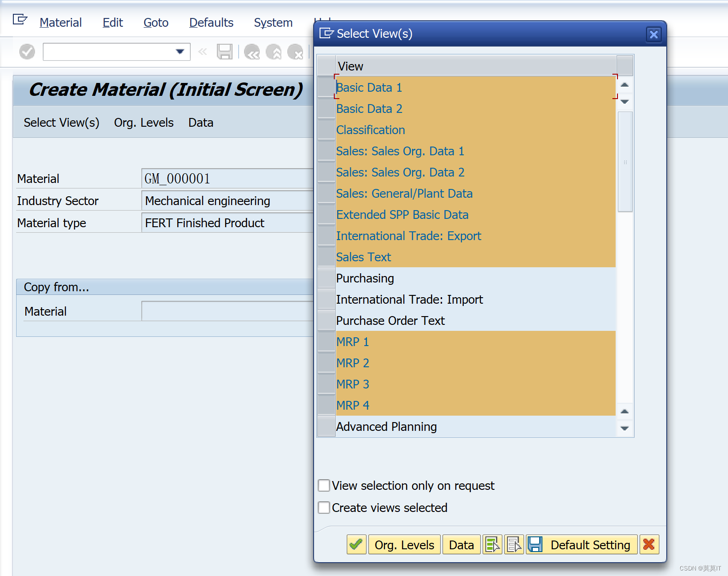Toggle row selector for Advanced Planning

point(326,427)
